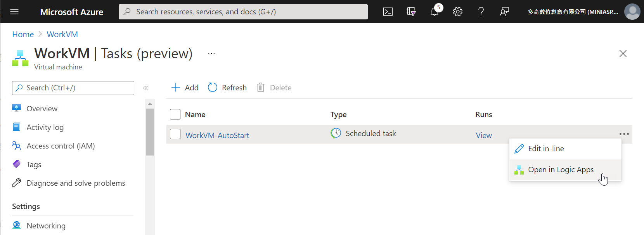The height and width of the screenshot is (235, 644).
Task: View runs for WorkVM-AutoStart
Action: (484, 135)
